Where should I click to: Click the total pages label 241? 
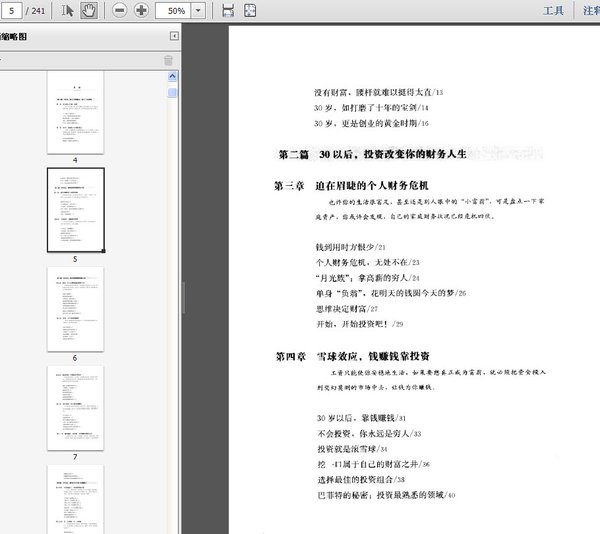[38, 11]
